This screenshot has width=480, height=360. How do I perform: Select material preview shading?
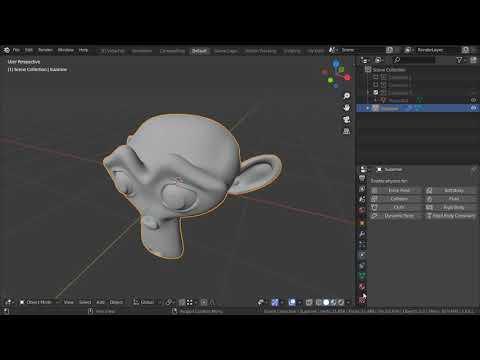333,302
